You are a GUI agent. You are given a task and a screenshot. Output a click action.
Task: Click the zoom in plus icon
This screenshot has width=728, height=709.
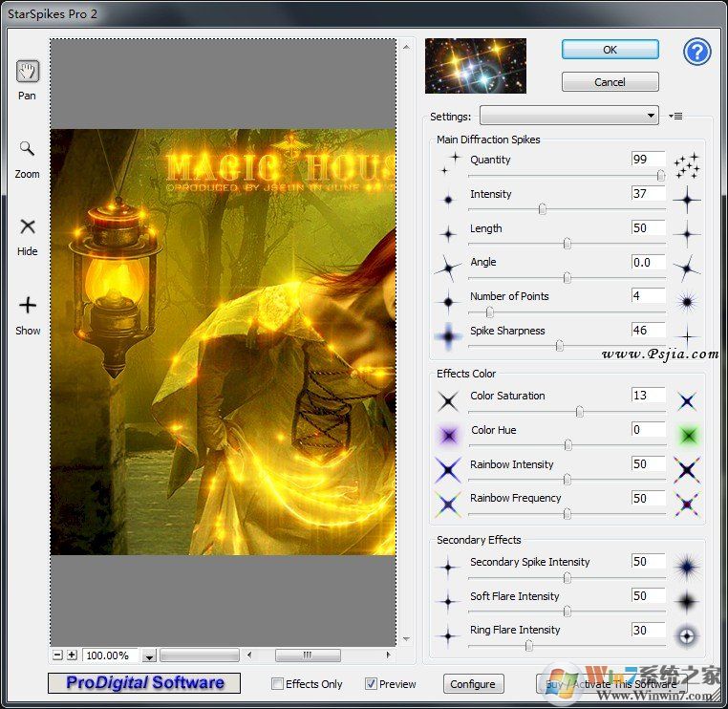[x=72, y=655]
